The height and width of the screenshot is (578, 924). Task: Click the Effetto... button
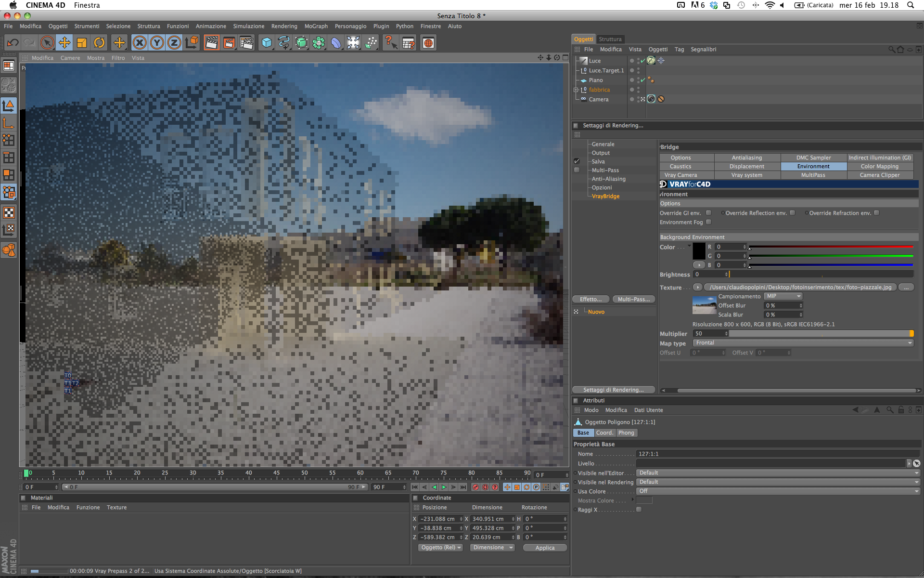(x=590, y=299)
